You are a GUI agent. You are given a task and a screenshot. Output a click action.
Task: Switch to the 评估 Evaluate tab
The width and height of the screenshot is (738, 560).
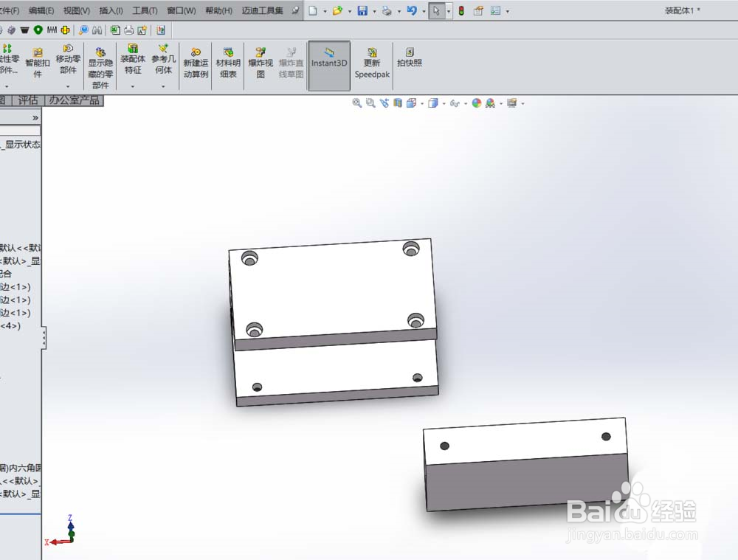(x=28, y=100)
